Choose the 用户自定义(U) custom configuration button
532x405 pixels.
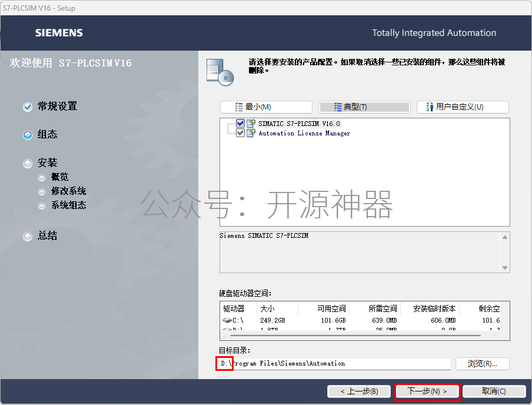coord(463,107)
